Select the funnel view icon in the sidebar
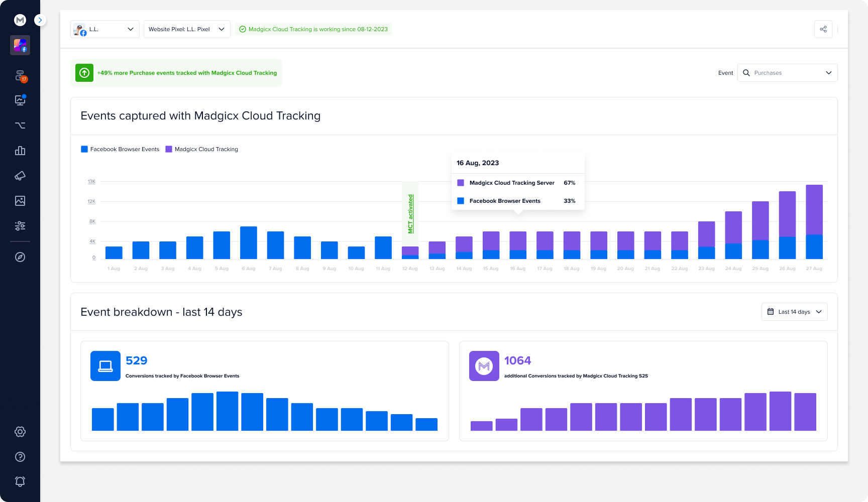Screen dimensions: 868x502 tap(20, 125)
